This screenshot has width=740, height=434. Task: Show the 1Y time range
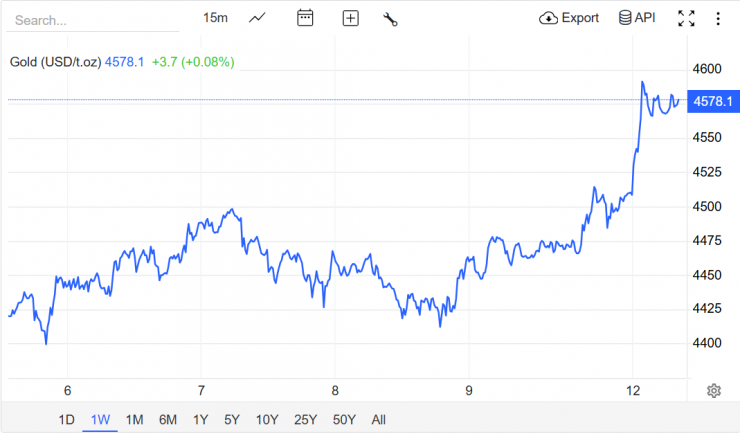(x=200, y=419)
